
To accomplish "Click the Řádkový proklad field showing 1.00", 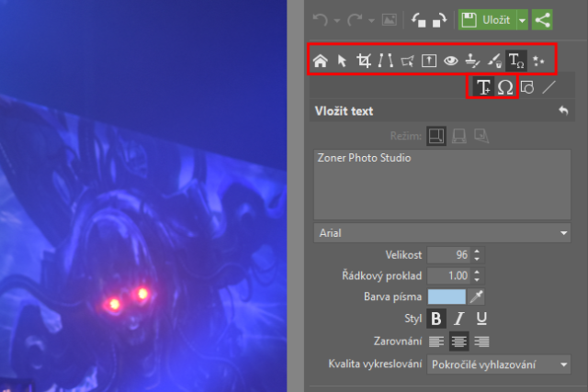I will tap(448, 275).
